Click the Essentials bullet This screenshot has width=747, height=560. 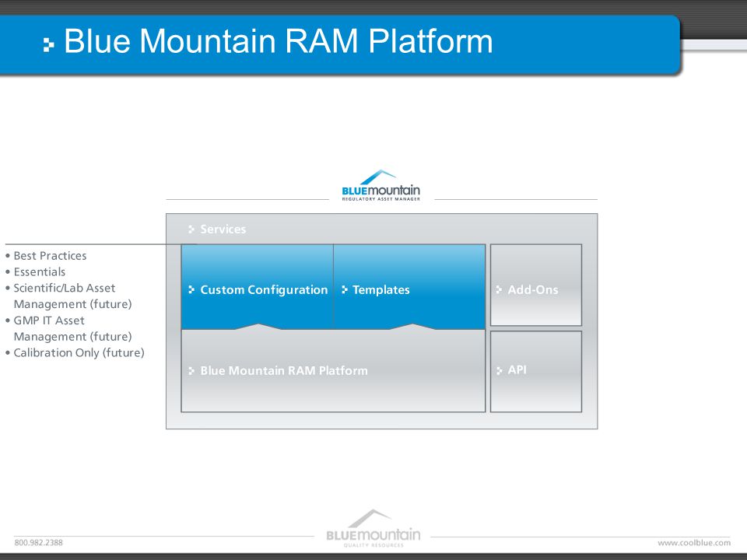click(35, 272)
